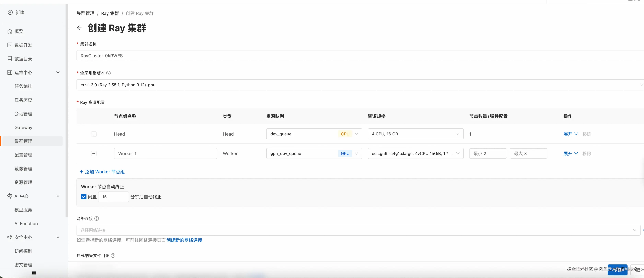Open Gateway in the sidebar
644x278 pixels.
click(x=23, y=128)
